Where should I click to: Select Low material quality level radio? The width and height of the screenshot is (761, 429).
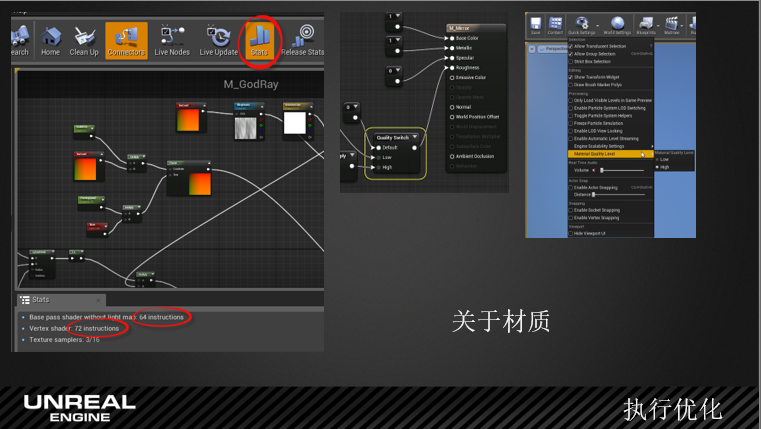[658, 159]
